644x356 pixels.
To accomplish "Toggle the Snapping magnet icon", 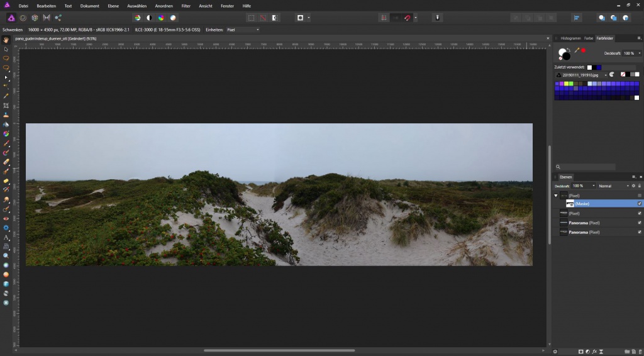I will point(408,18).
